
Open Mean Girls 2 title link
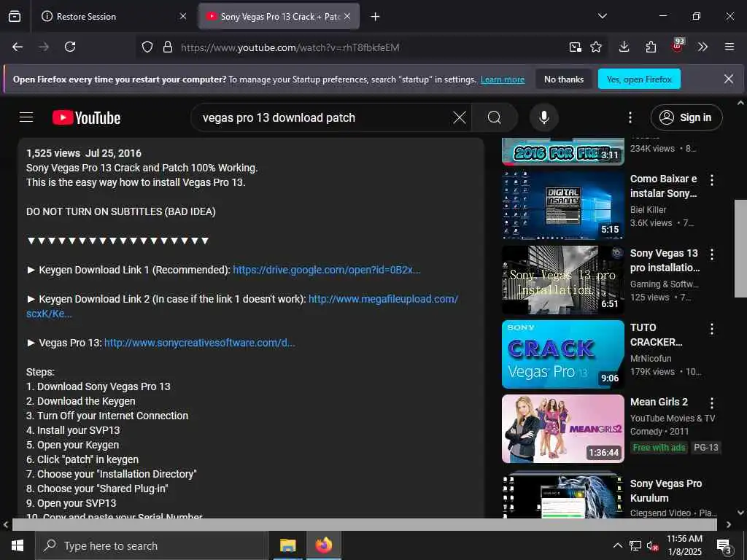tap(659, 402)
